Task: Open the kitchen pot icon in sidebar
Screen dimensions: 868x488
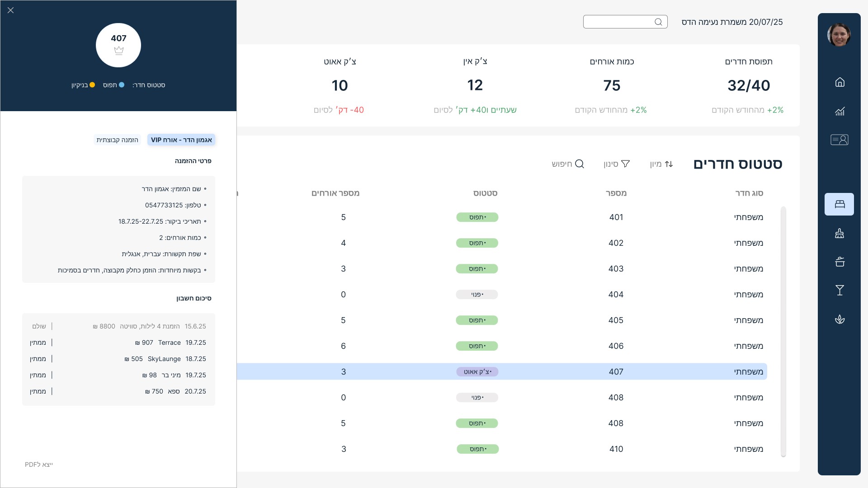Action: coord(840,262)
